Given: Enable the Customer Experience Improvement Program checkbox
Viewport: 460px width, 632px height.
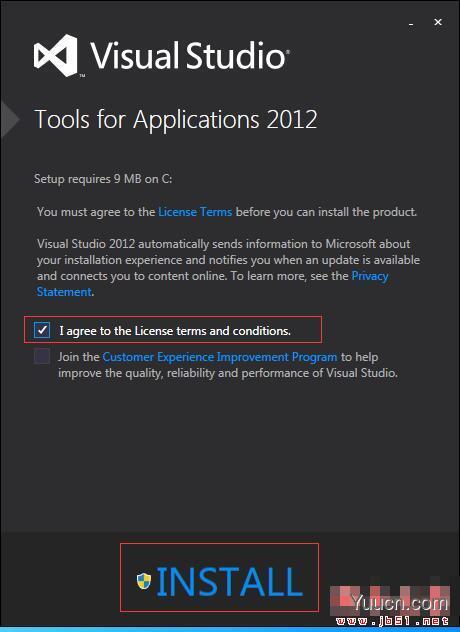Looking at the screenshot, I should pyautogui.click(x=42, y=356).
